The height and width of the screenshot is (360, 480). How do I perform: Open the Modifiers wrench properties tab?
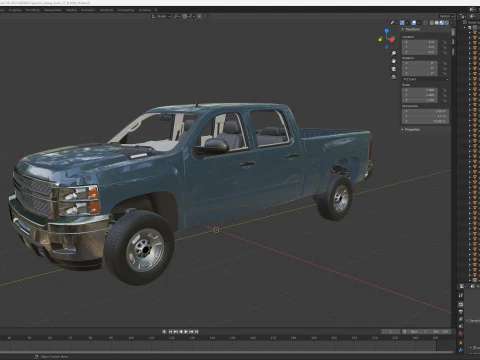tap(461, 350)
